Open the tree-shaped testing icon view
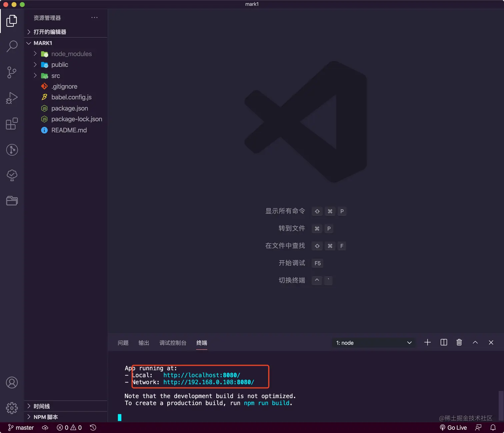Screen dimensions: 504x433 tap(12, 175)
